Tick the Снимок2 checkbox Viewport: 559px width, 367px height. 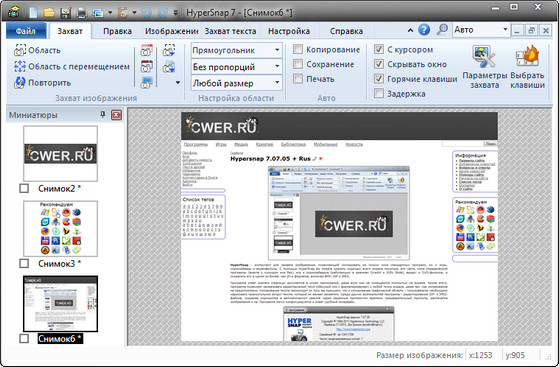[24, 188]
